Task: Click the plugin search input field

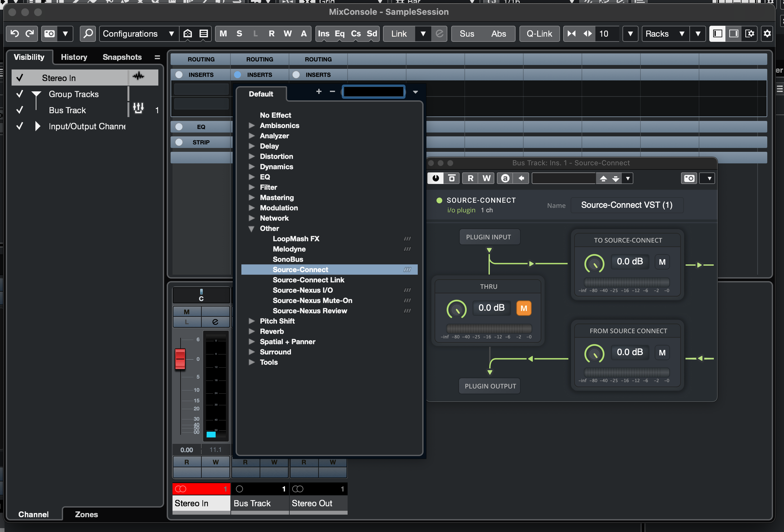Action: coord(373,92)
